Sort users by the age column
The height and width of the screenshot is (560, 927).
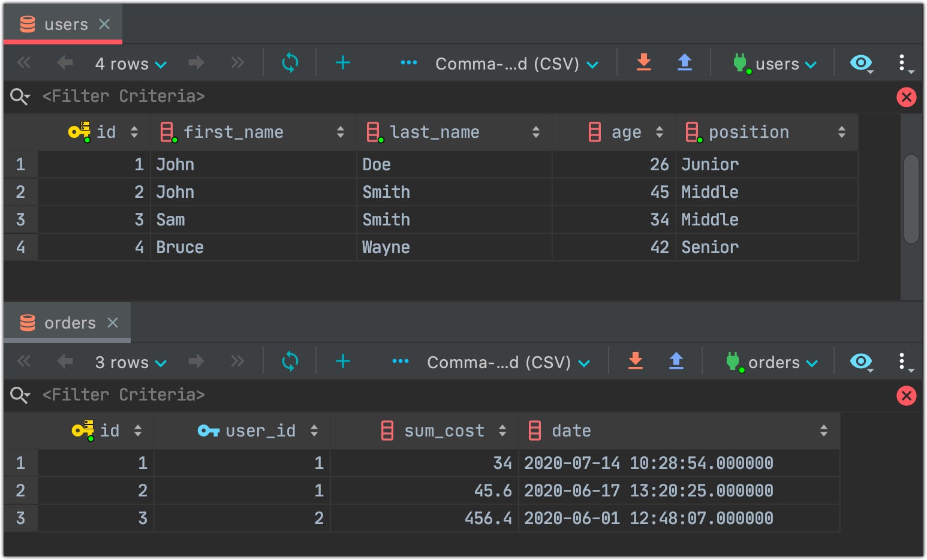click(x=660, y=133)
